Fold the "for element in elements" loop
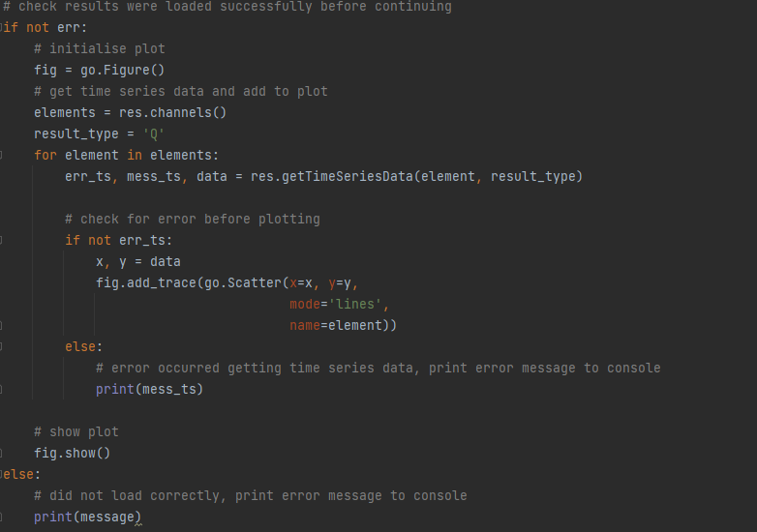The height and width of the screenshot is (532, 757). pos(3,155)
